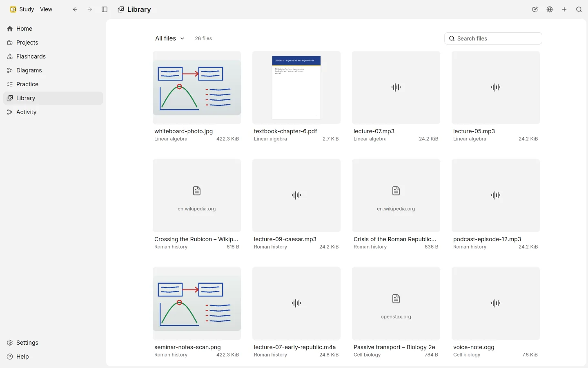Click 'Passive transport – Biology 2e' title
The height and width of the screenshot is (368, 588).
point(394,347)
